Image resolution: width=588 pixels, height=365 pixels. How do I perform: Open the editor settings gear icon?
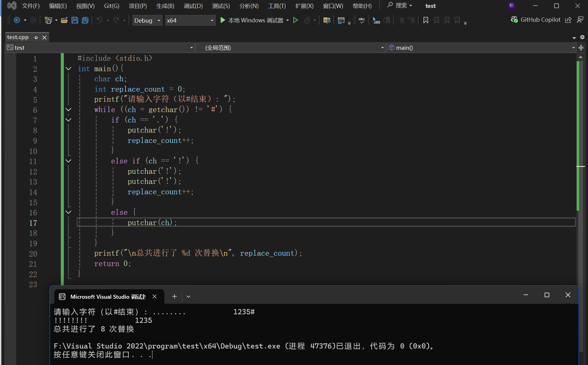(x=582, y=37)
